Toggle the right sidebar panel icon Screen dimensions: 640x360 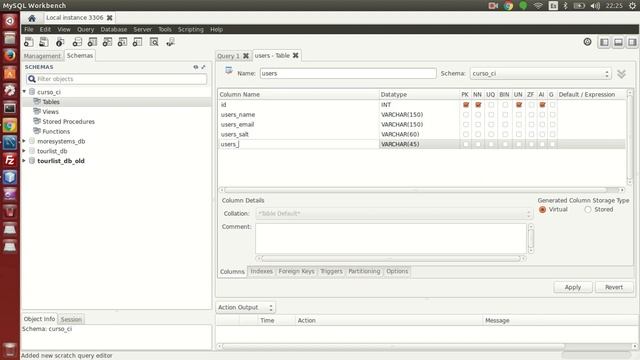click(x=632, y=42)
